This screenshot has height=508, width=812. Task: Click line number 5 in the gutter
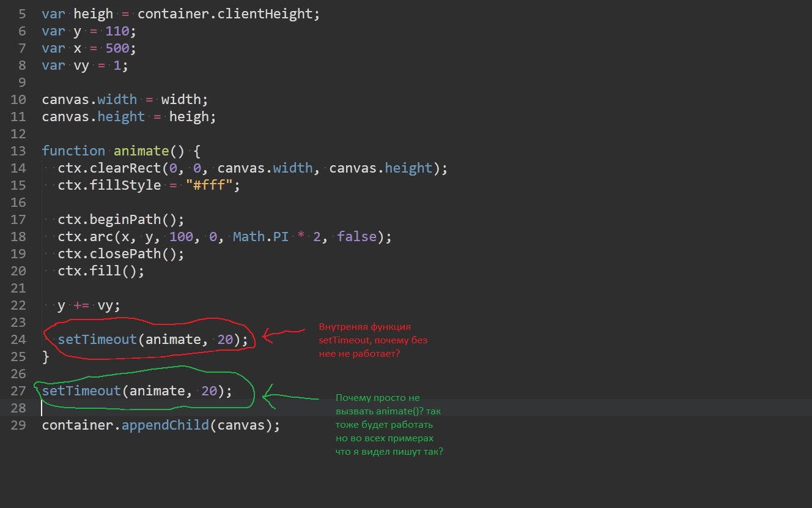click(23, 14)
